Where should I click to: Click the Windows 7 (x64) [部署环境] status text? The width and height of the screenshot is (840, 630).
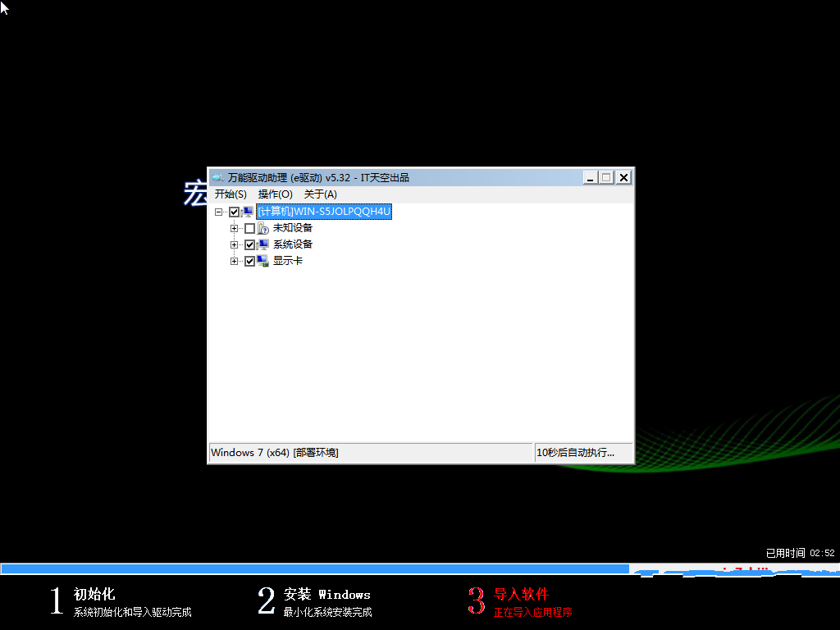click(x=274, y=453)
